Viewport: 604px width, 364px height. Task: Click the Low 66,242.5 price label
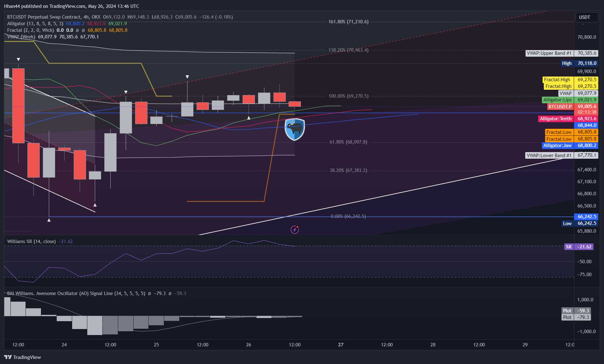point(580,223)
